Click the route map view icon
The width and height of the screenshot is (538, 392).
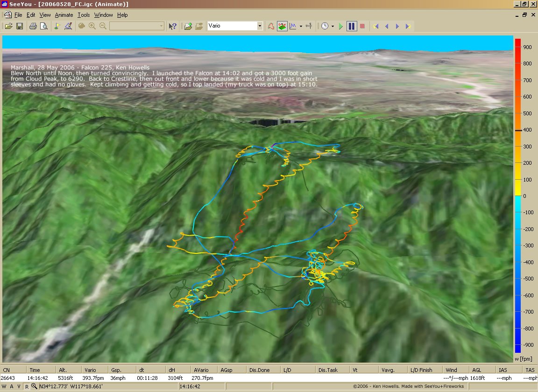click(x=271, y=26)
